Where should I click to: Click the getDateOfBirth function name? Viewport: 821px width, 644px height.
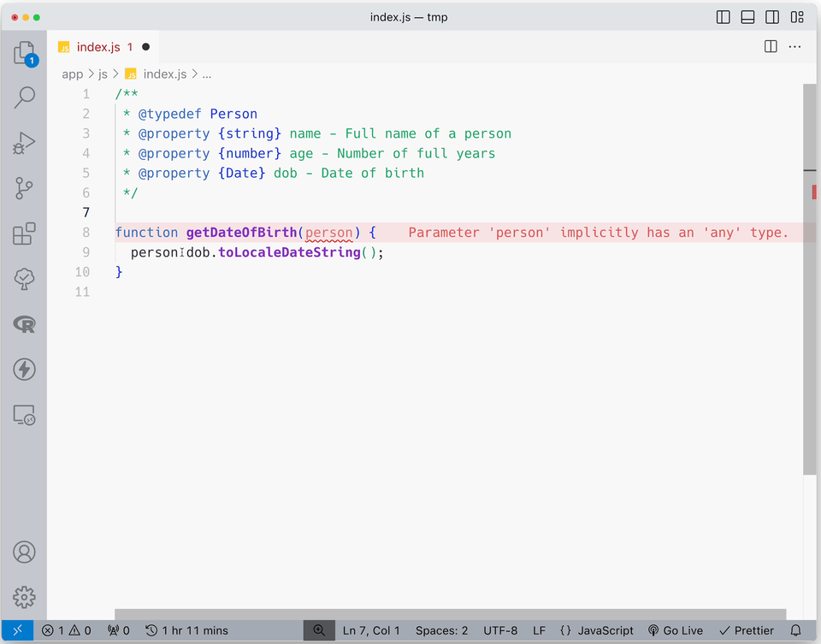[x=241, y=233]
